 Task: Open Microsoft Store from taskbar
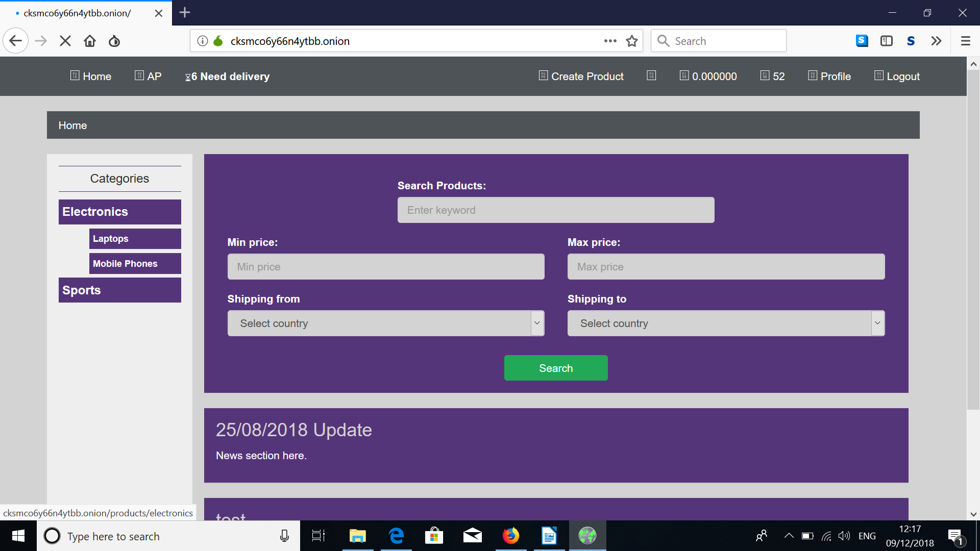pos(434,536)
